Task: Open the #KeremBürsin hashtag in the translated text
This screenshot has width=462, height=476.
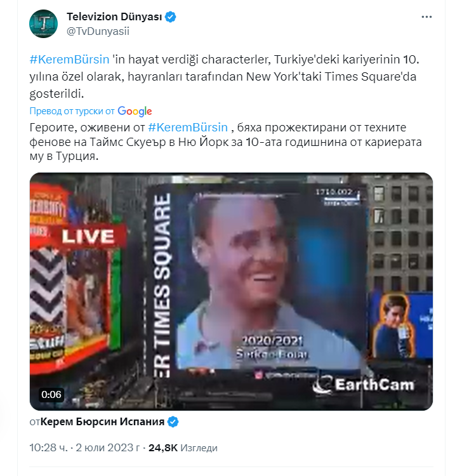Action: click(188, 127)
